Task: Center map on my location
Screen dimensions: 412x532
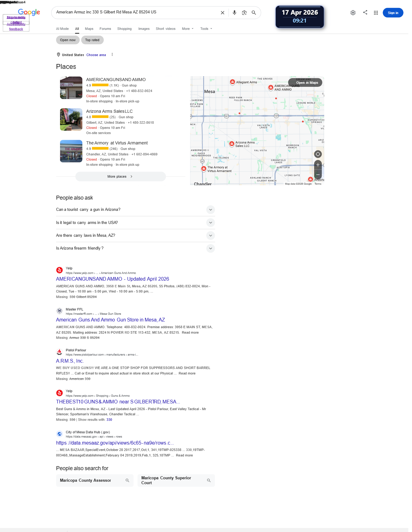Action: click(x=318, y=154)
